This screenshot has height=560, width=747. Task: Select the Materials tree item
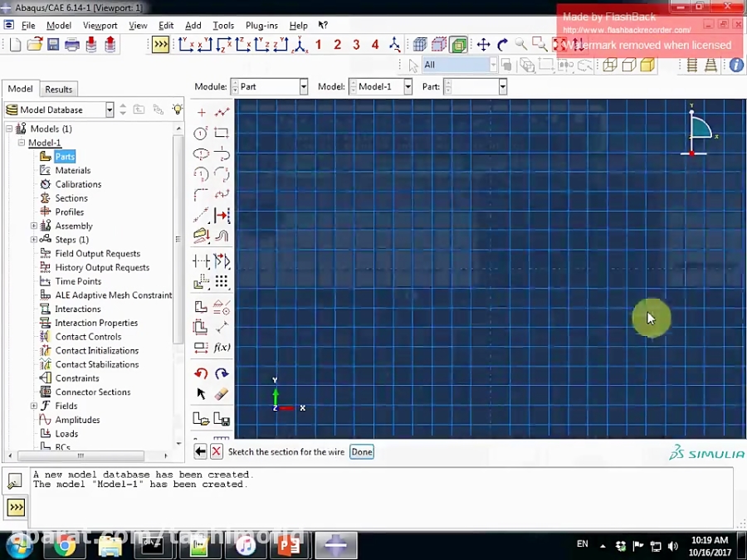tap(72, 170)
